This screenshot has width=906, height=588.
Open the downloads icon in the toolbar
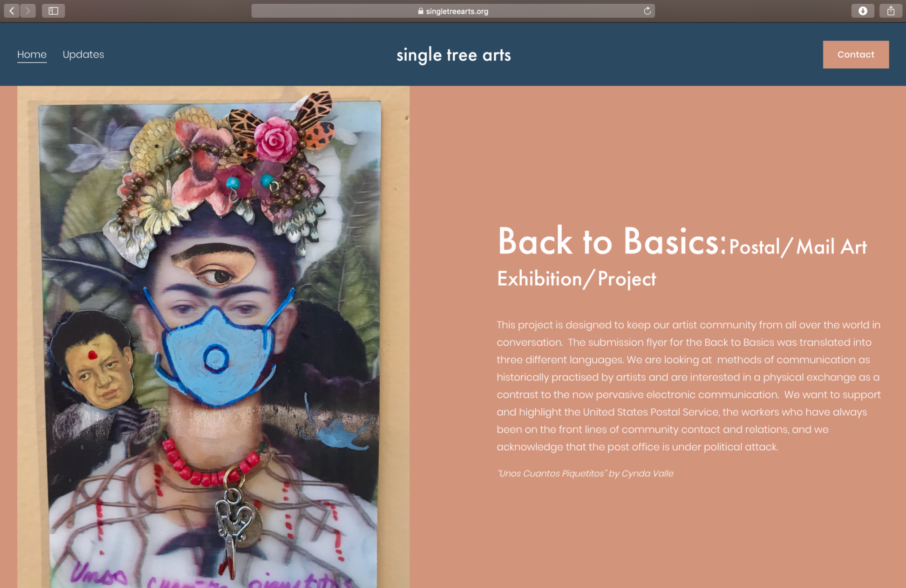(x=863, y=11)
